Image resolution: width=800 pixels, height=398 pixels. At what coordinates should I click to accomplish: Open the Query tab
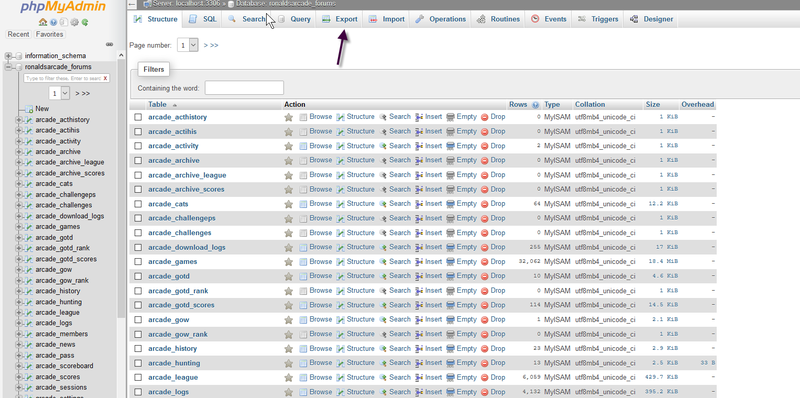[x=295, y=19]
